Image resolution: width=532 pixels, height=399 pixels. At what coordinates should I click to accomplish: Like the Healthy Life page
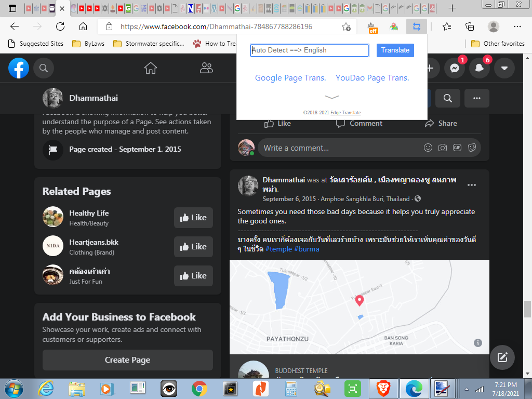[193, 218]
